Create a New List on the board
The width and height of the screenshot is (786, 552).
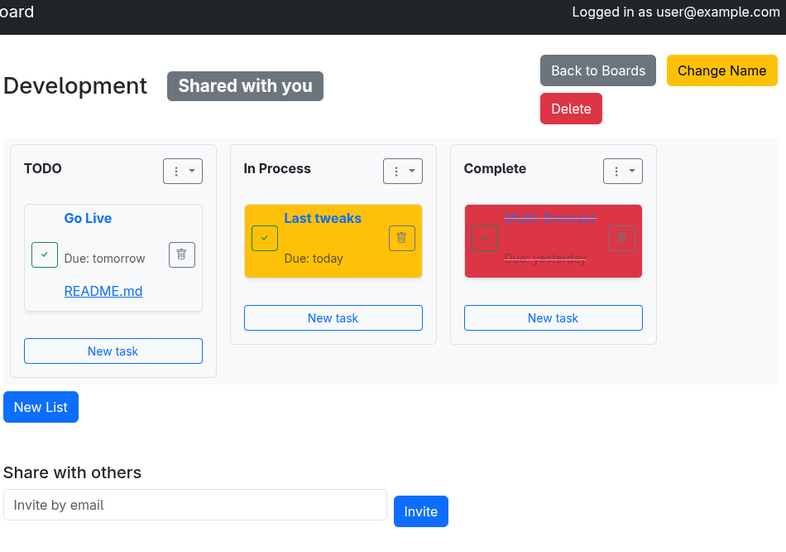click(41, 407)
